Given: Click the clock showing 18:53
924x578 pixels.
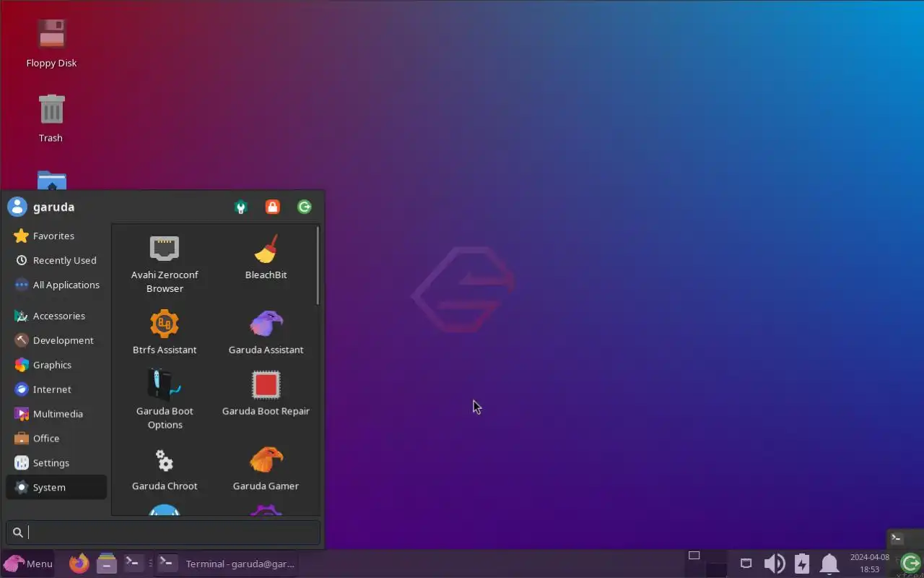Looking at the screenshot, I should (x=869, y=564).
